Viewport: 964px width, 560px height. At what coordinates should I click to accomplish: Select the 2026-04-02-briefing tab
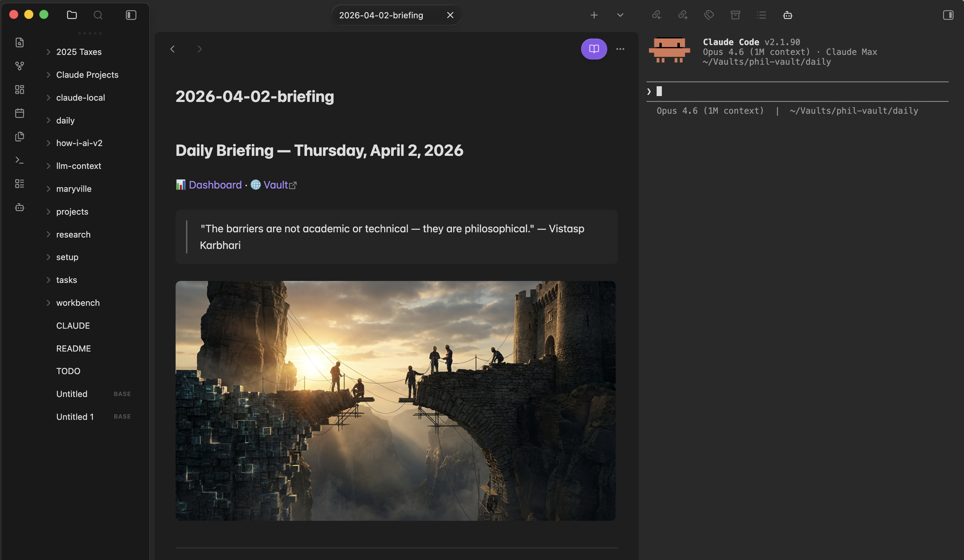(381, 15)
